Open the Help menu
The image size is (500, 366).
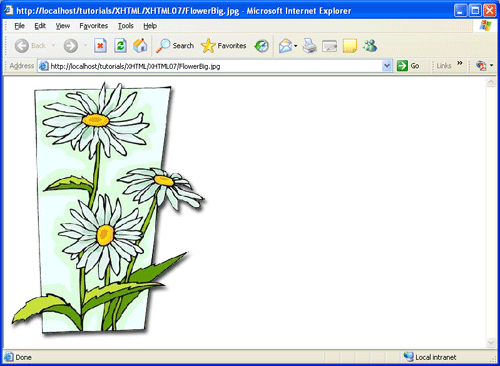(150, 26)
